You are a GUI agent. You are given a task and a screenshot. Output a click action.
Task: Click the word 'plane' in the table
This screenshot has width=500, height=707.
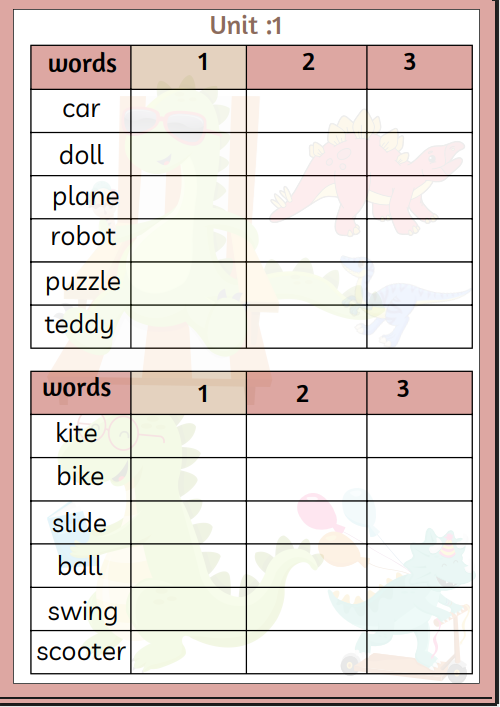86,197
